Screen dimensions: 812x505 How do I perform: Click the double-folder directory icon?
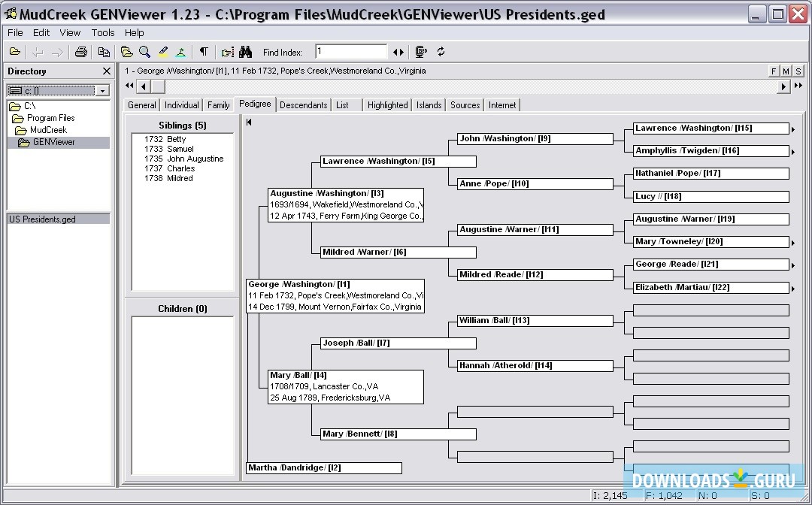[127, 52]
